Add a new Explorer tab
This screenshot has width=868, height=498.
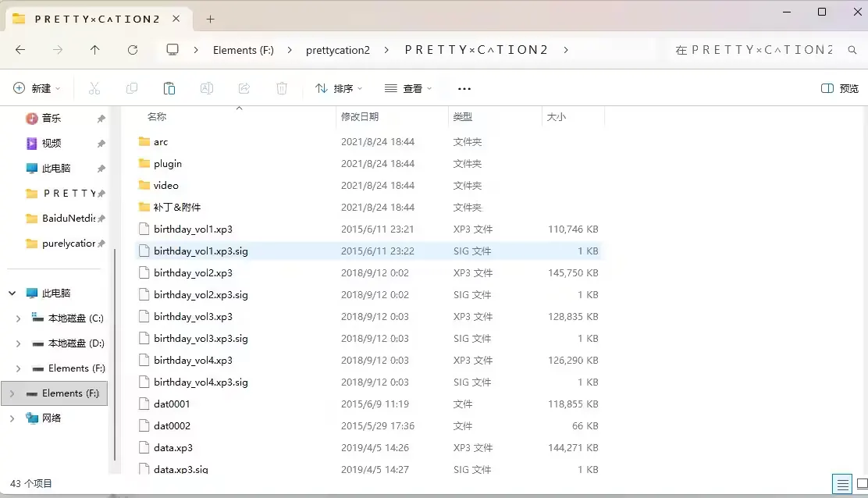[x=210, y=20]
